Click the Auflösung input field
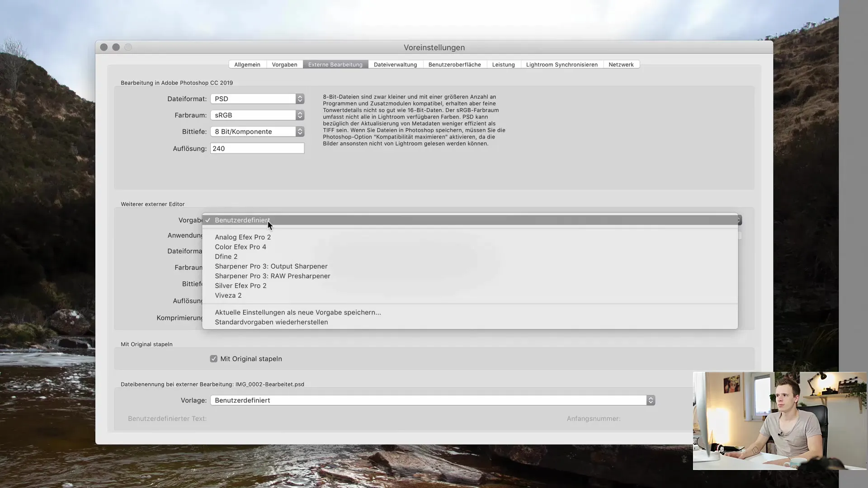 point(257,148)
